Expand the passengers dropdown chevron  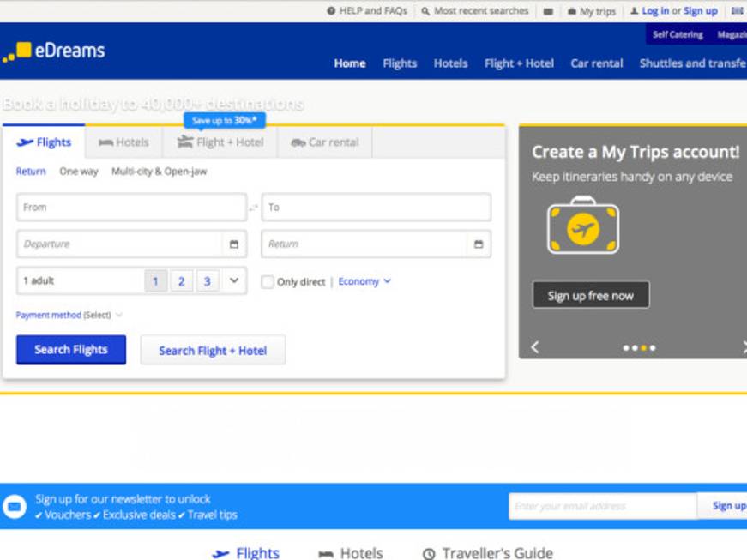234,280
